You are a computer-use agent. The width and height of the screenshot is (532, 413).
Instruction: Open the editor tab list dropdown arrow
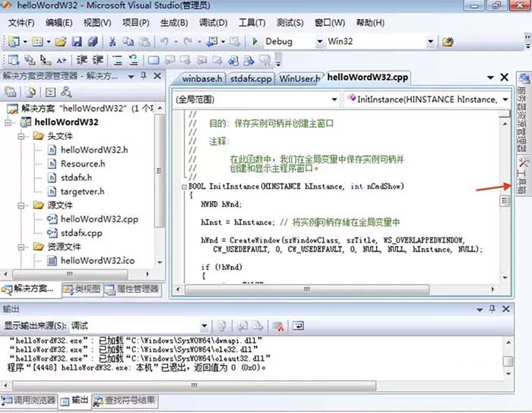490,78
